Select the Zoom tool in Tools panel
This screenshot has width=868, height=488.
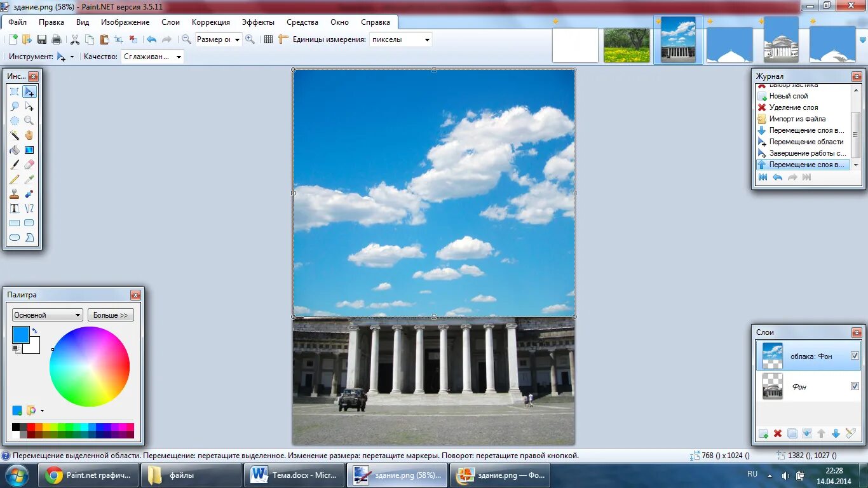29,121
